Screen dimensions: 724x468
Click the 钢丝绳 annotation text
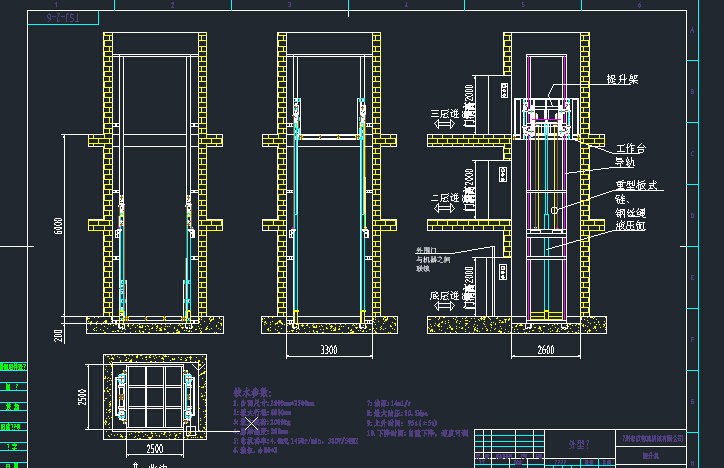[x=630, y=213]
